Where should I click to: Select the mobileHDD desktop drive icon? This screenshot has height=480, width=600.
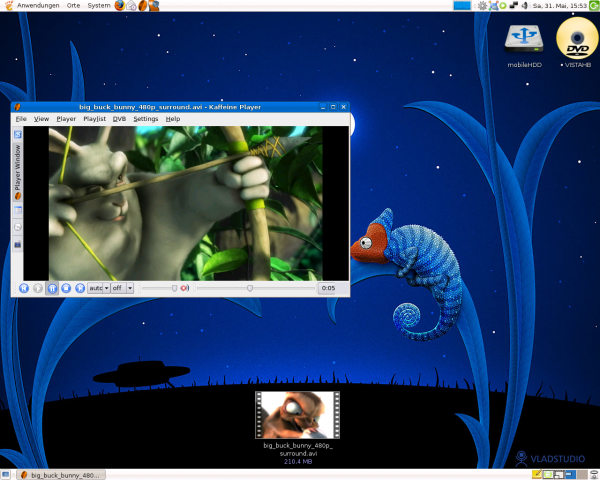tap(524, 40)
